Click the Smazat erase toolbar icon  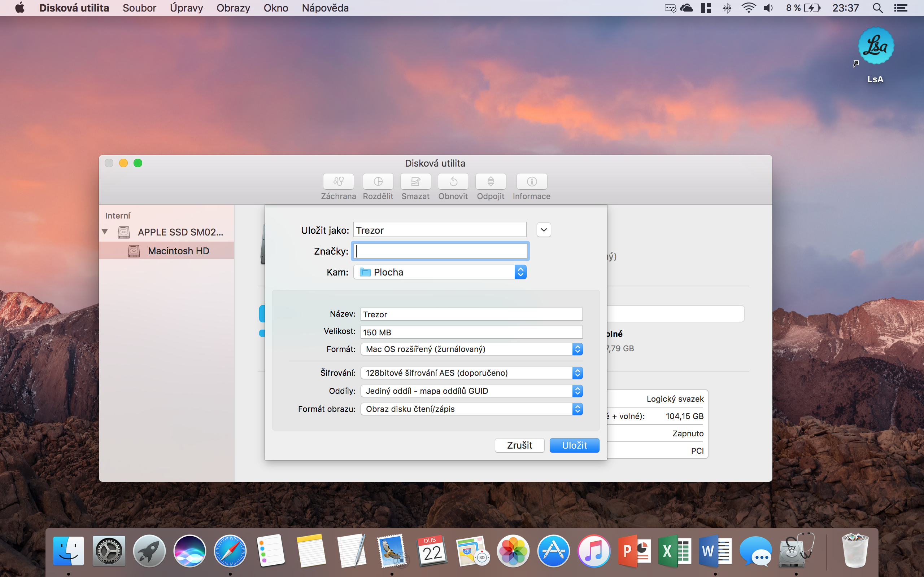[415, 182]
